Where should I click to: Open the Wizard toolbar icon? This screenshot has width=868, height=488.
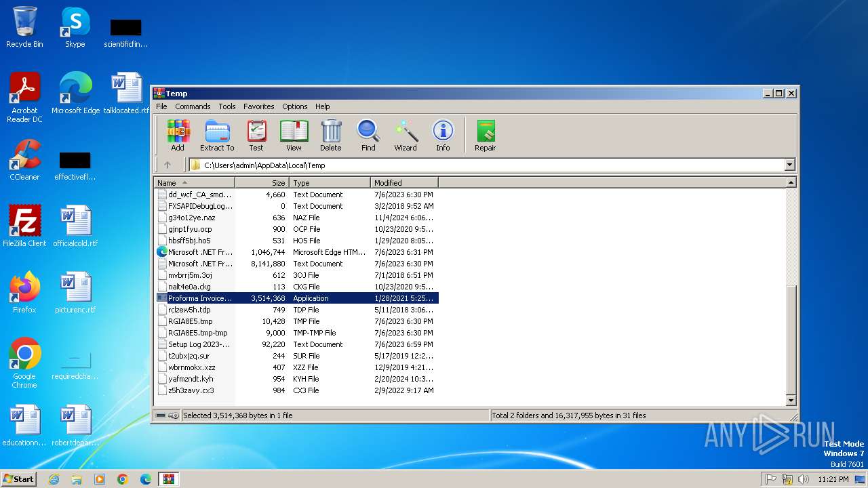coord(406,136)
